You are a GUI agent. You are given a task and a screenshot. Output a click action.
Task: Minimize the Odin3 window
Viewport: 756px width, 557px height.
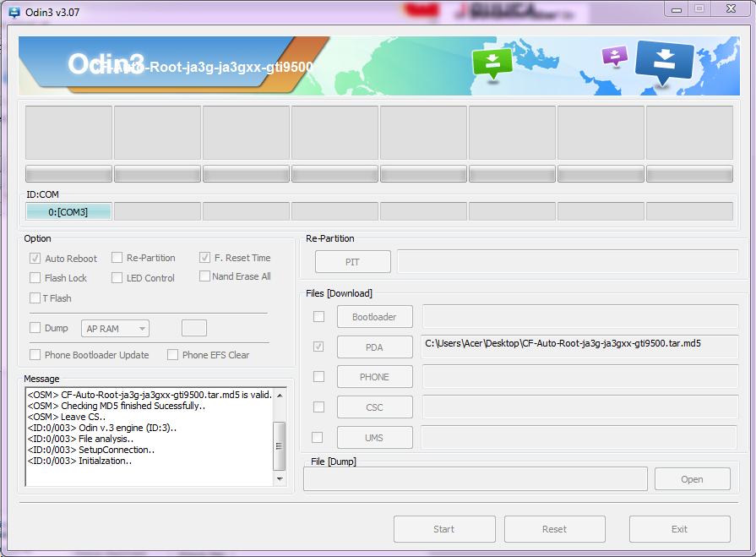pos(677,9)
